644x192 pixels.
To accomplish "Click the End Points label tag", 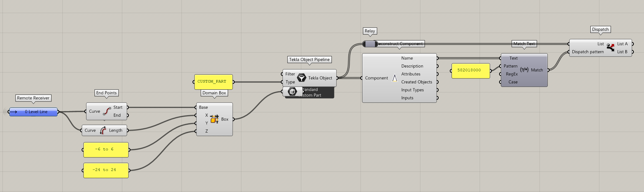I will [106, 93].
